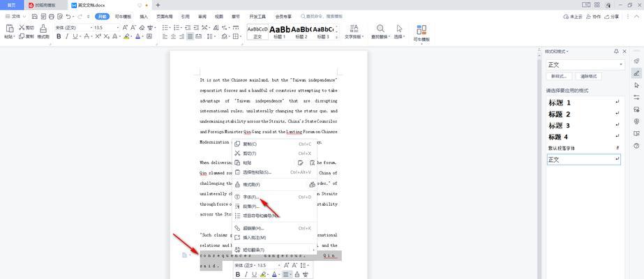This screenshot has height=279, width=644.
Task: Click the 选择 cursor icon
Action: [399, 29]
